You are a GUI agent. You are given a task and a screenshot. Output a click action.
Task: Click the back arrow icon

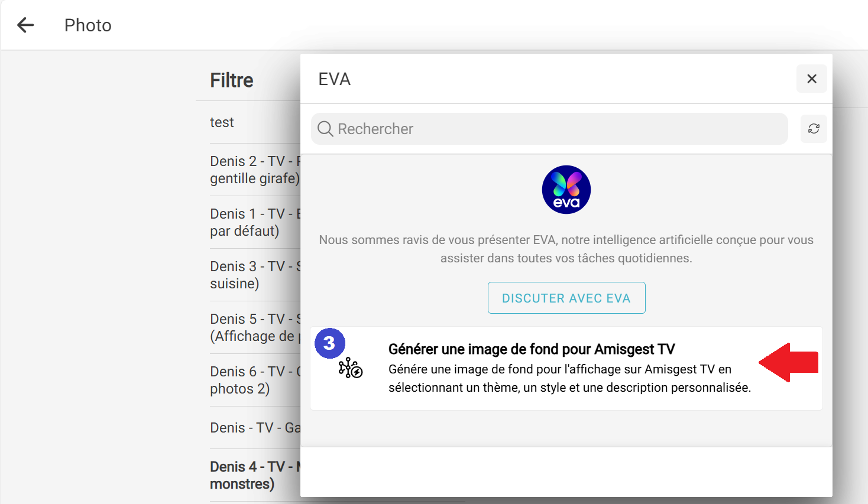tap(25, 25)
